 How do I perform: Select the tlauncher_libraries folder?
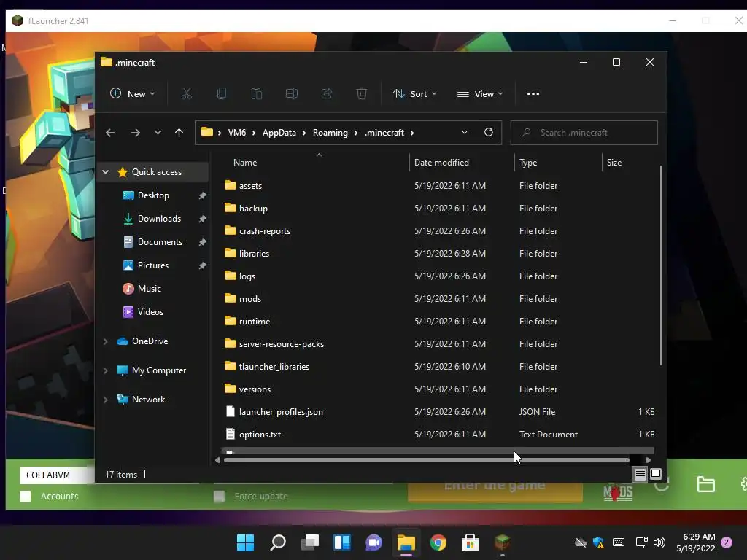[274, 367]
